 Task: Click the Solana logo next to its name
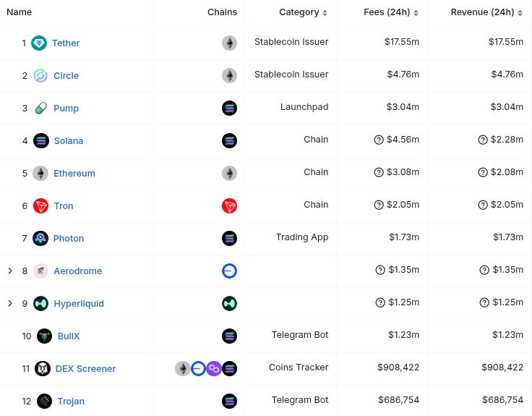41,140
